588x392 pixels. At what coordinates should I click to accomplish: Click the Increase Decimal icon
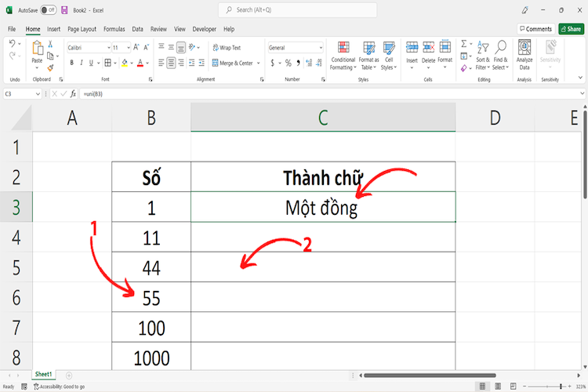[309, 63]
